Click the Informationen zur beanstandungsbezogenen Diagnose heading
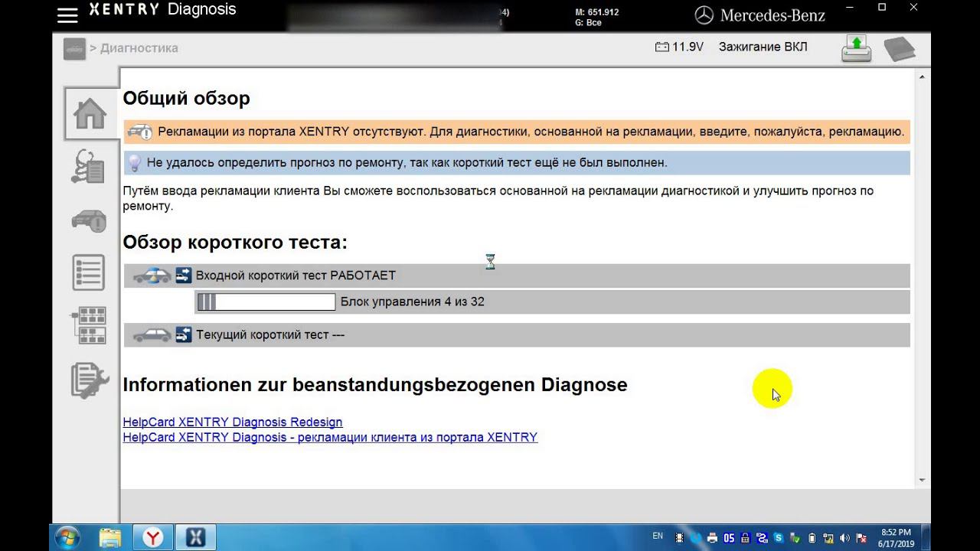 (375, 385)
